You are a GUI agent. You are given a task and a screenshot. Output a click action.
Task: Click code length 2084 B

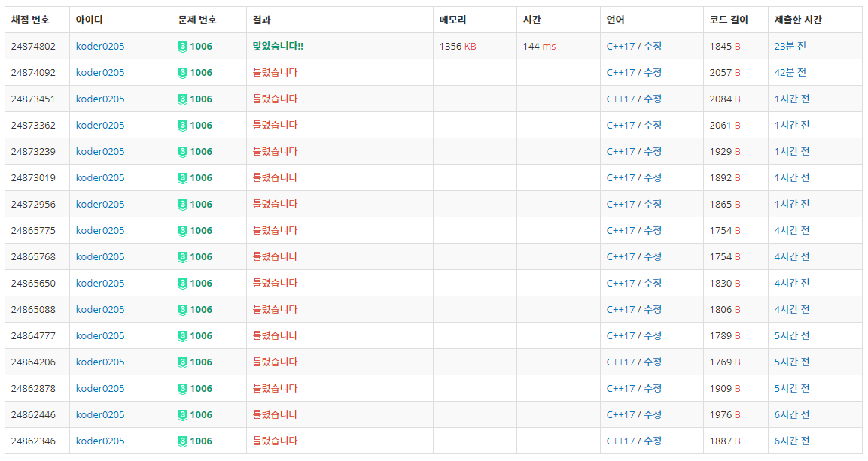pyautogui.click(x=725, y=99)
